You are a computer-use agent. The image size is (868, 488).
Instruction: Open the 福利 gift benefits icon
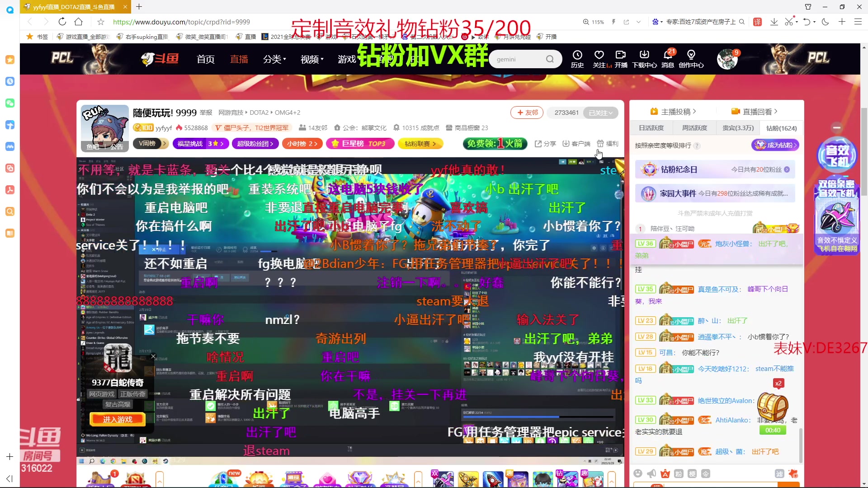608,144
